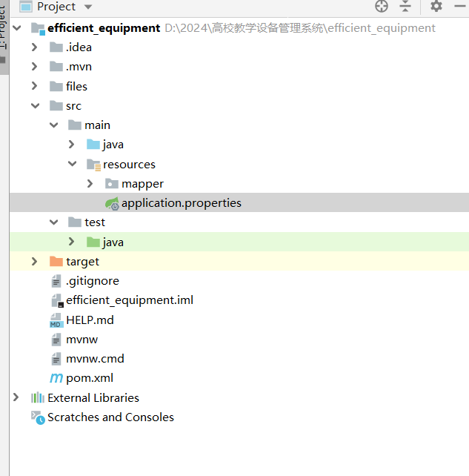Open Scratches and Consoles
This screenshot has height=476, width=469.
point(110,417)
